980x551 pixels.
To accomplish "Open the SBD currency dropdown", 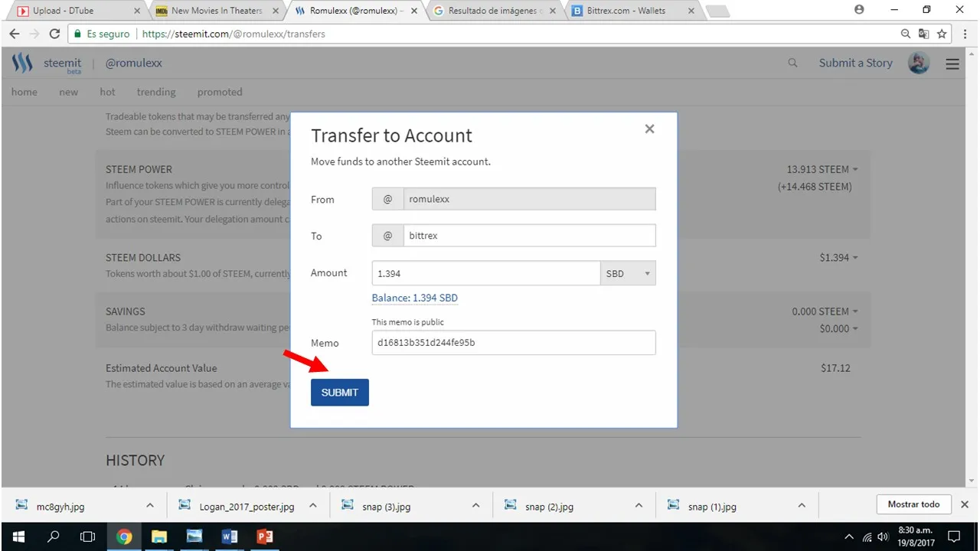I will (x=628, y=273).
